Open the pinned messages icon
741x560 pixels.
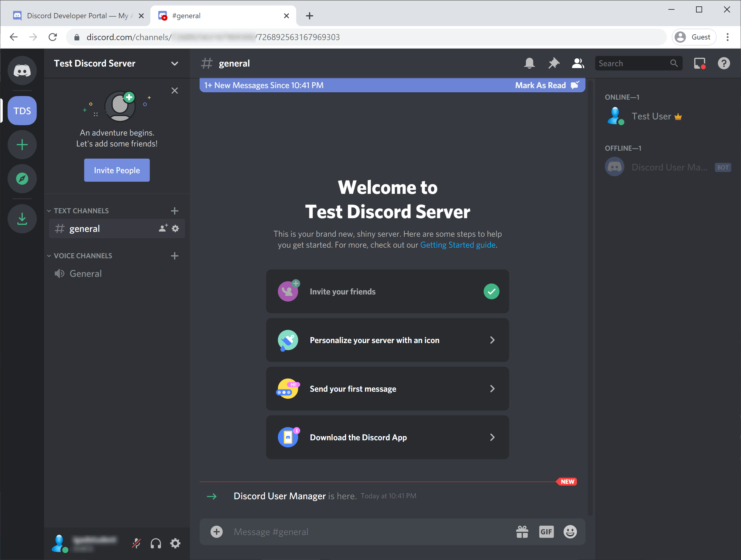pos(554,63)
